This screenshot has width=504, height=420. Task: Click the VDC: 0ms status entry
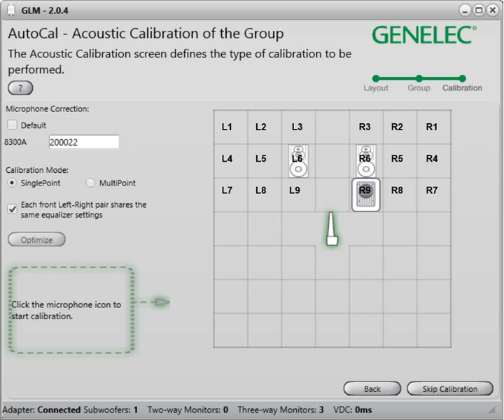click(353, 409)
